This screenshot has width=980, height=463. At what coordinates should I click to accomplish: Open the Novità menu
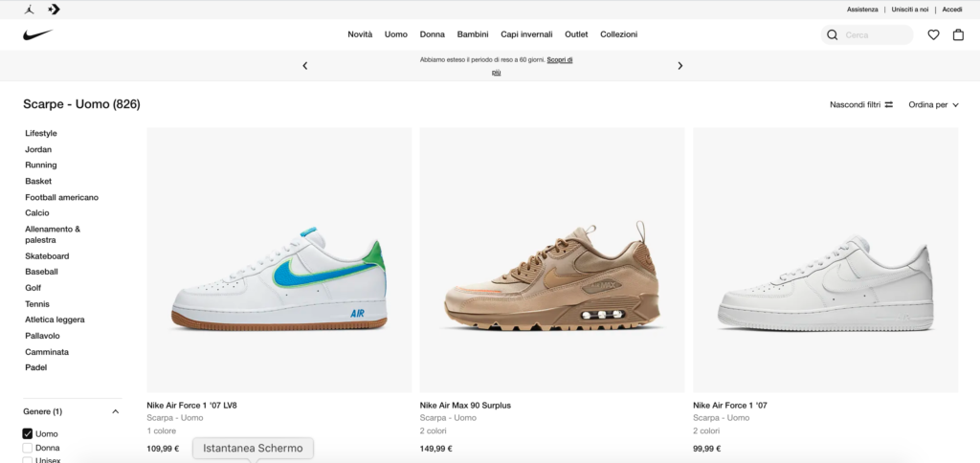tap(360, 34)
